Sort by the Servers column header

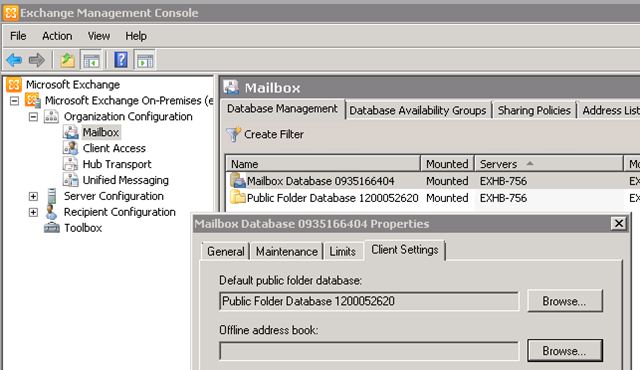pyautogui.click(x=549, y=164)
